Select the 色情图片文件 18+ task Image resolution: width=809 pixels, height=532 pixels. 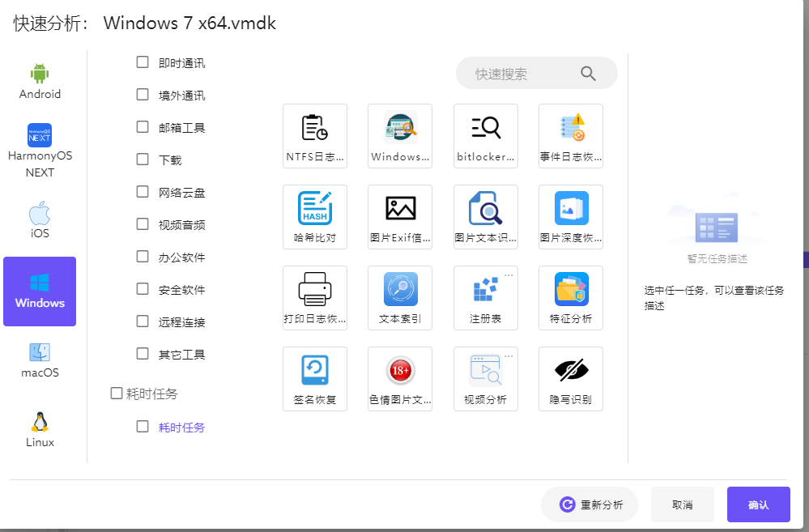(x=400, y=379)
